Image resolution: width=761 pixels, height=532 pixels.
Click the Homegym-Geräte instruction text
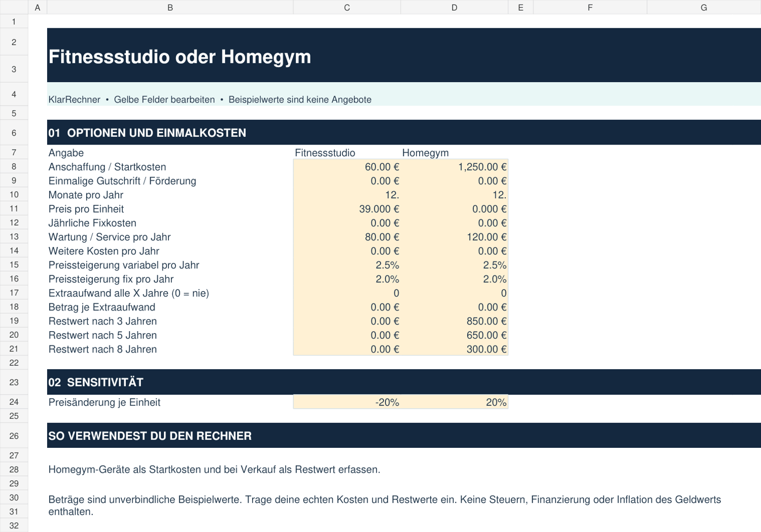(214, 470)
